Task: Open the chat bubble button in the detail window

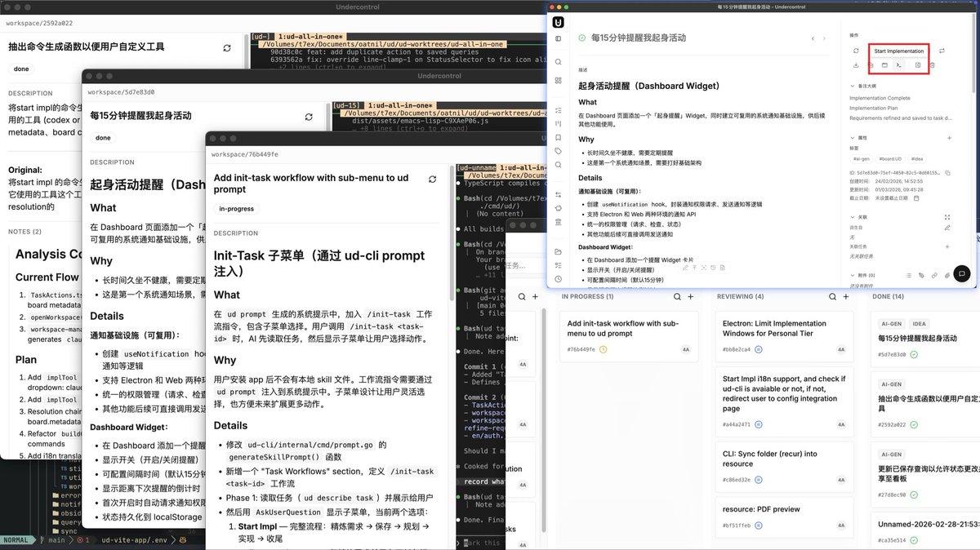Action: tap(962, 273)
